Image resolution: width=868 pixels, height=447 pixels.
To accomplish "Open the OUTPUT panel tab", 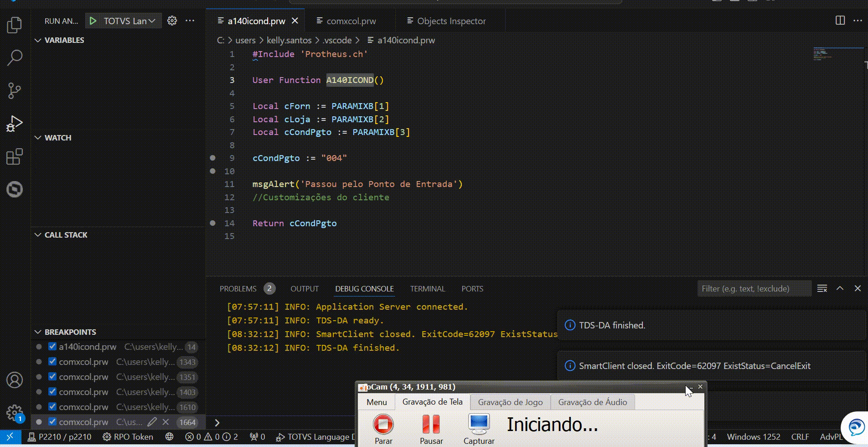I will click(305, 289).
